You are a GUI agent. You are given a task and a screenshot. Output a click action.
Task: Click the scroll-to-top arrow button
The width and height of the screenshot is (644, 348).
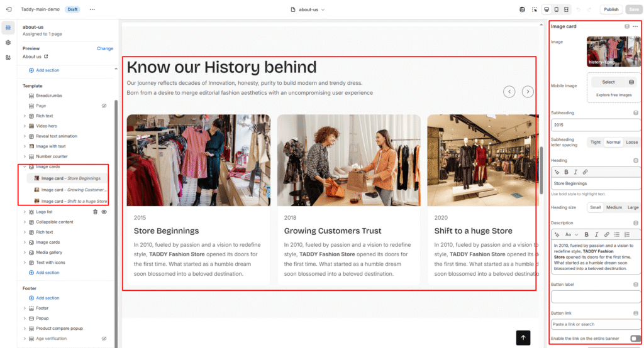pos(523,337)
